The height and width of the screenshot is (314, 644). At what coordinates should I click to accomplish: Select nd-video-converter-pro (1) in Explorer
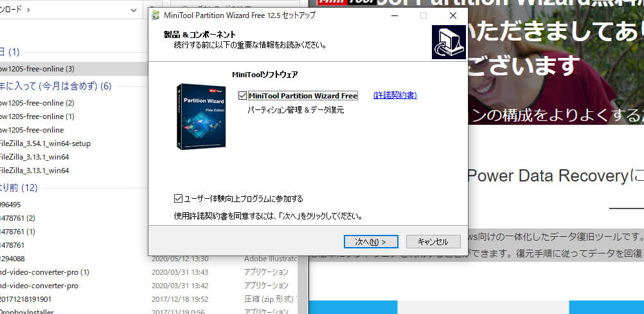[x=44, y=272]
